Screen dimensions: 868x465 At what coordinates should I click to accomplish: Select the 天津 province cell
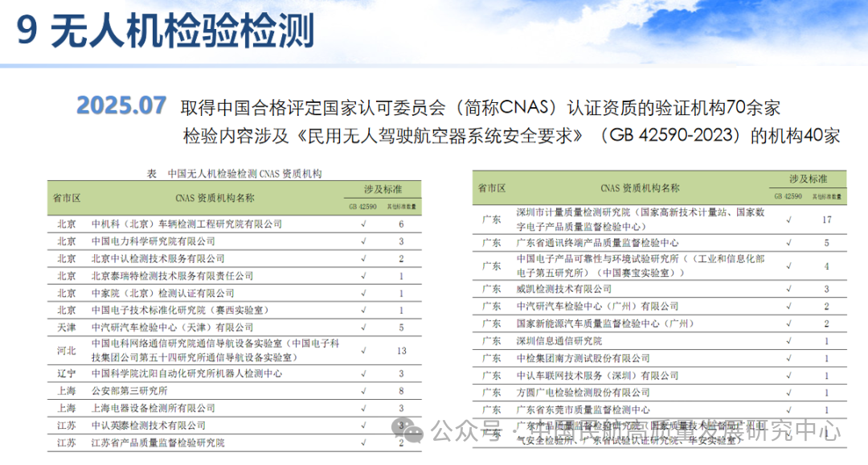coord(67,327)
